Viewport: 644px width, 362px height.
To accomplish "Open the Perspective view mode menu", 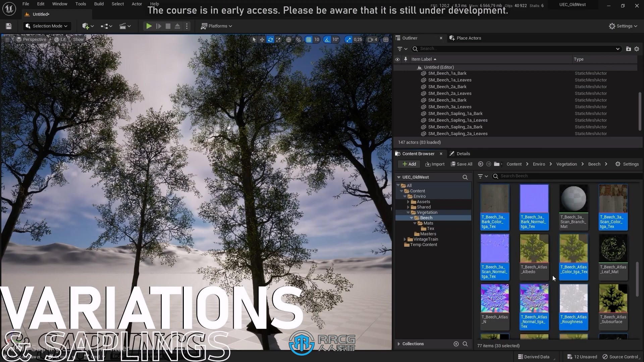I will [31, 40].
